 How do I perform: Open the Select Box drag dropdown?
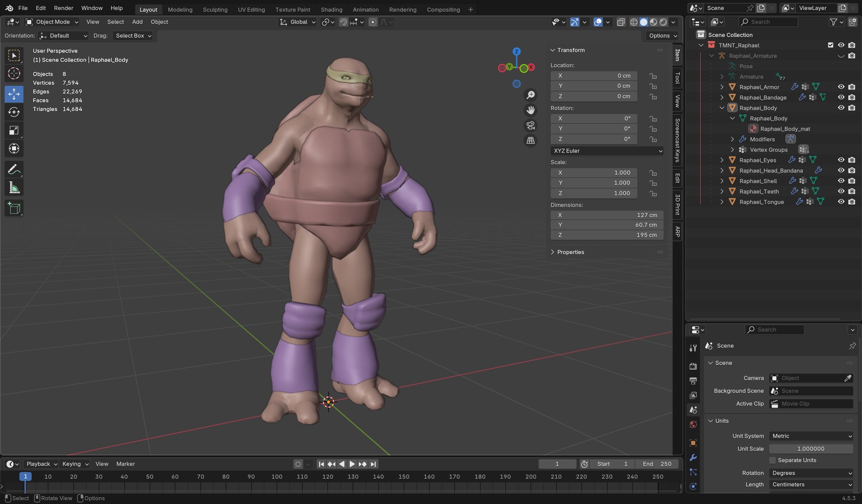(x=133, y=35)
